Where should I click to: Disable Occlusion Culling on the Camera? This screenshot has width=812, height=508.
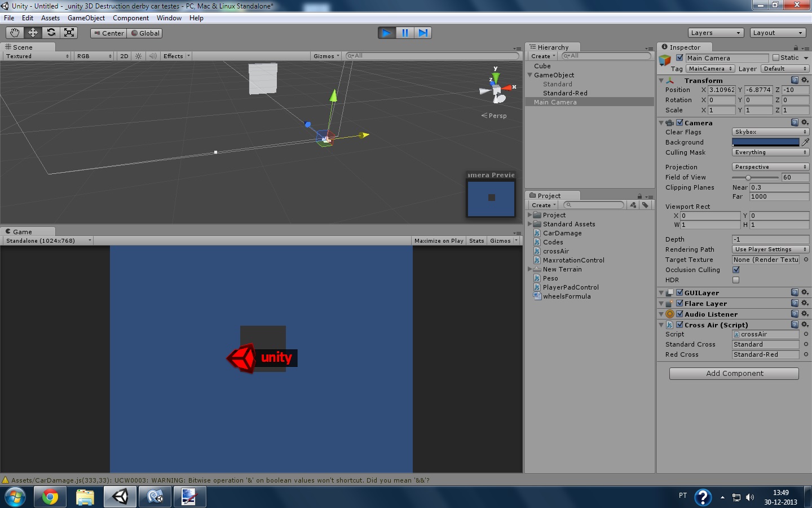click(736, 270)
